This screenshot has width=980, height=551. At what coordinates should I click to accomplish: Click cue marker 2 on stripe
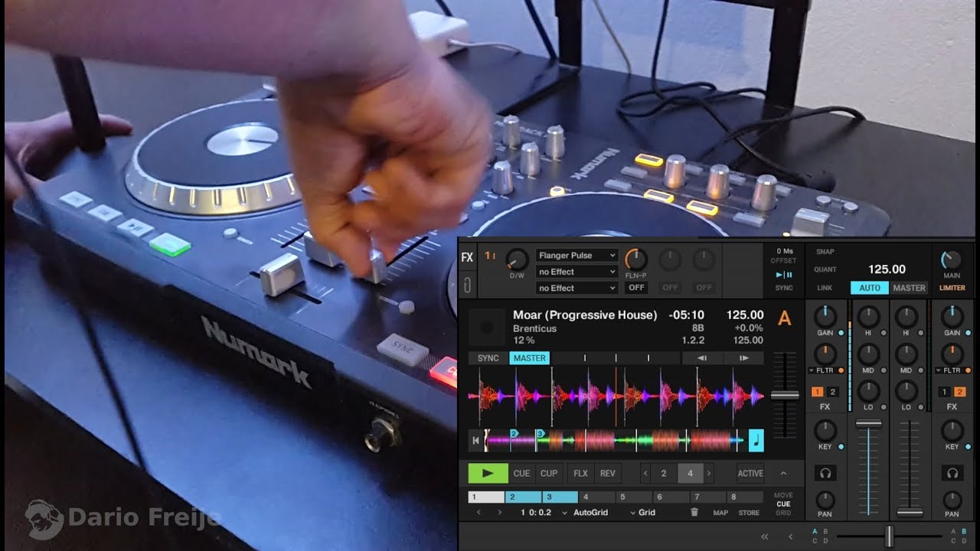(x=514, y=433)
